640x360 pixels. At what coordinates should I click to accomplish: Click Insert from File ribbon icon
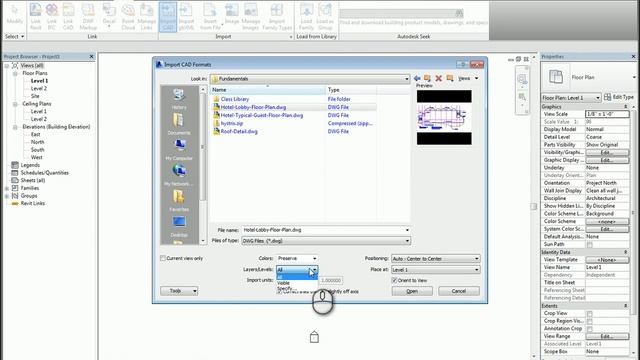(210, 16)
